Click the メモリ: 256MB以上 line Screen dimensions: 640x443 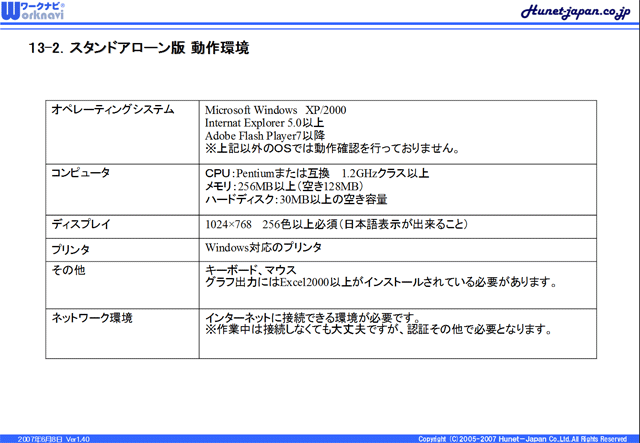pos(283,186)
